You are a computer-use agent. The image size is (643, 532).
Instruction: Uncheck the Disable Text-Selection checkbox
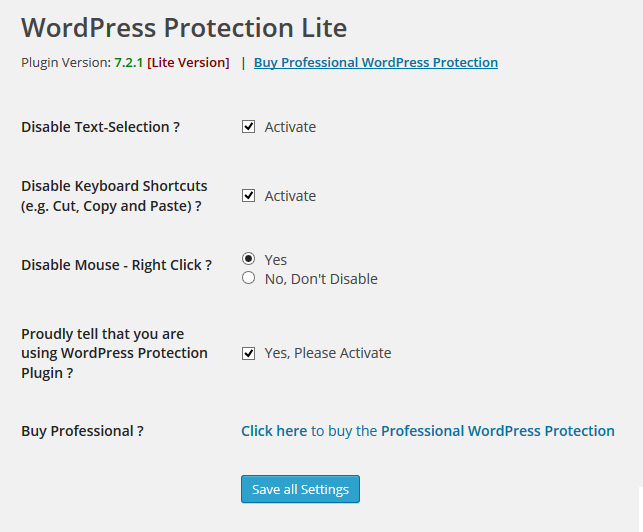click(248, 127)
